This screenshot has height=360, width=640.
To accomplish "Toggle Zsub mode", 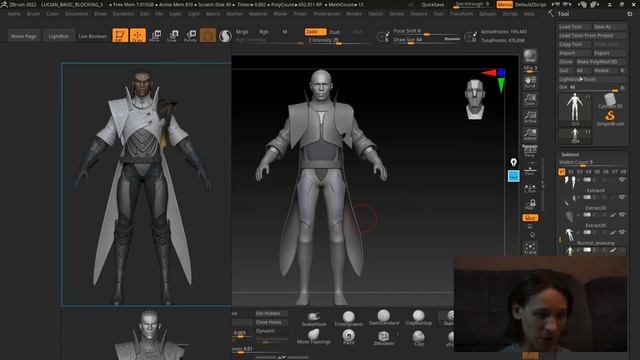I will coord(334,32).
